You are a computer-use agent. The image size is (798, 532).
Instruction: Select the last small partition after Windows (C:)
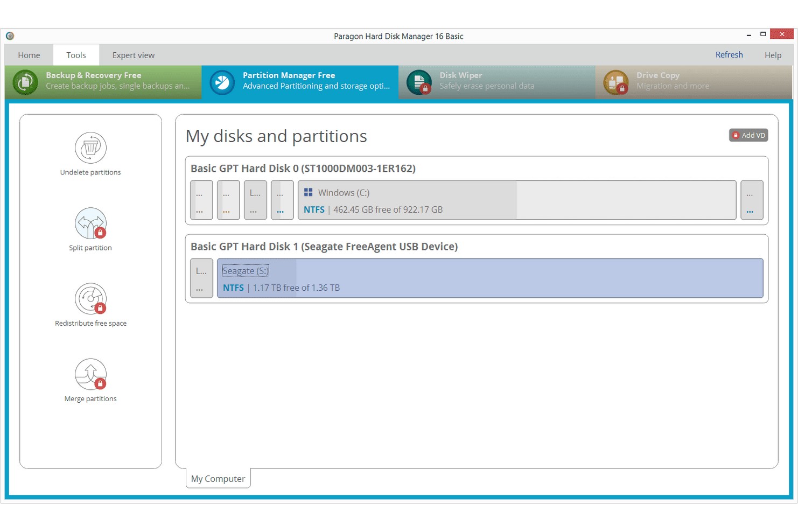tap(752, 200)
